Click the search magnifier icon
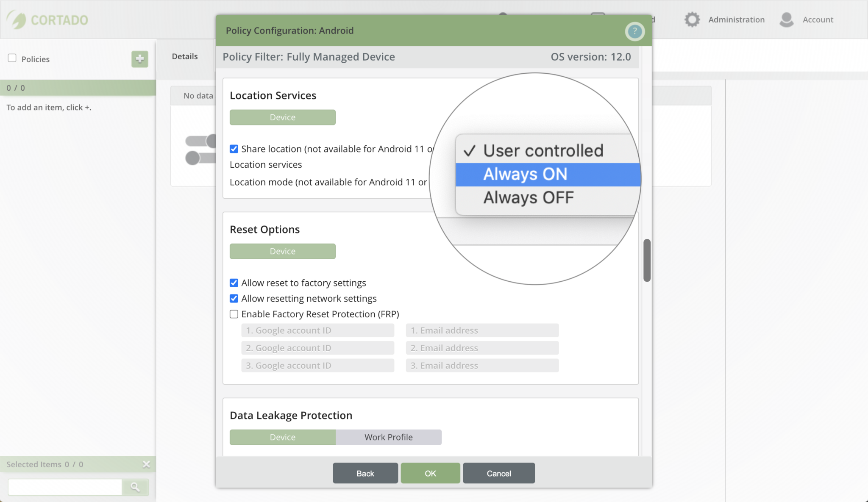868x502 pixels. click(136, 487)
